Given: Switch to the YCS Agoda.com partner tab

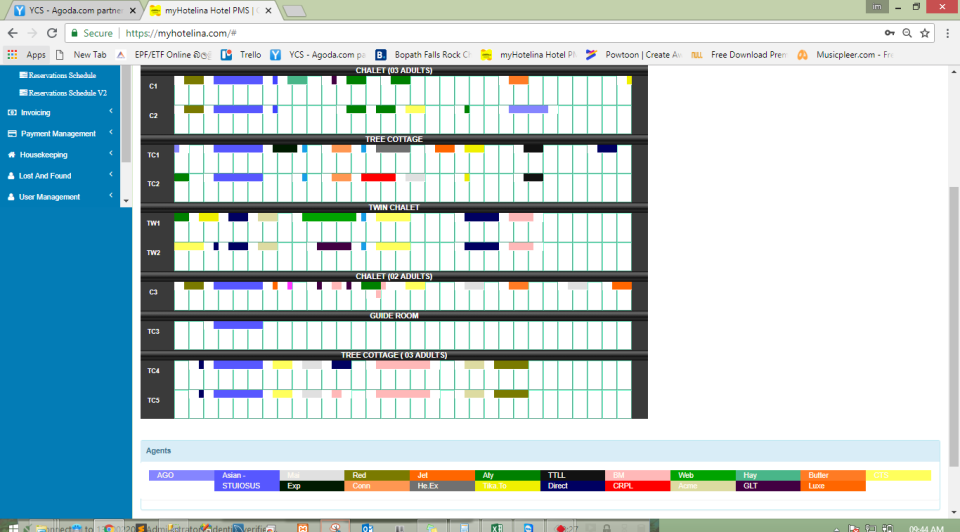Looking at the screenshot, I should point(75,10).
